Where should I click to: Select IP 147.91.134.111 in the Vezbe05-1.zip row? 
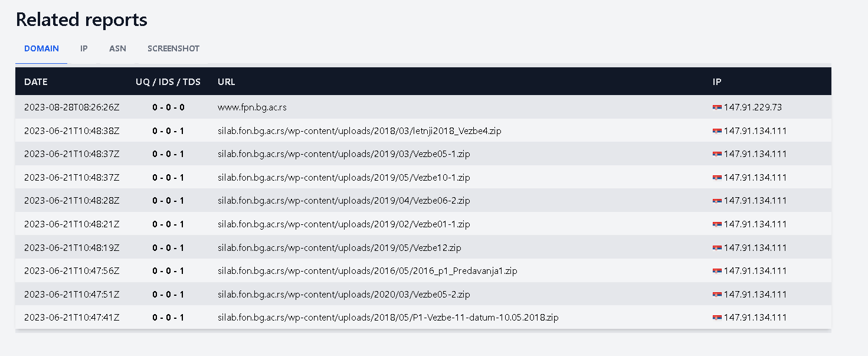[755, 154]
